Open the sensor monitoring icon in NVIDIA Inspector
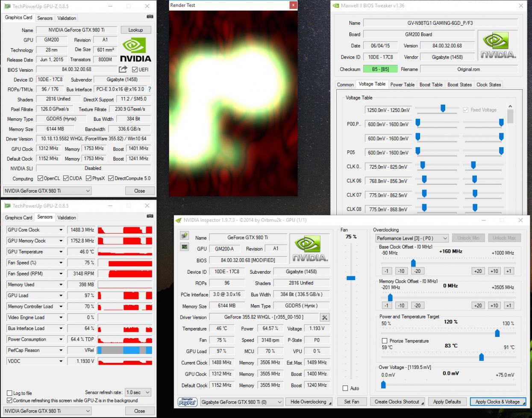Viewport: 532px width, 418px height. click(185, 246)
